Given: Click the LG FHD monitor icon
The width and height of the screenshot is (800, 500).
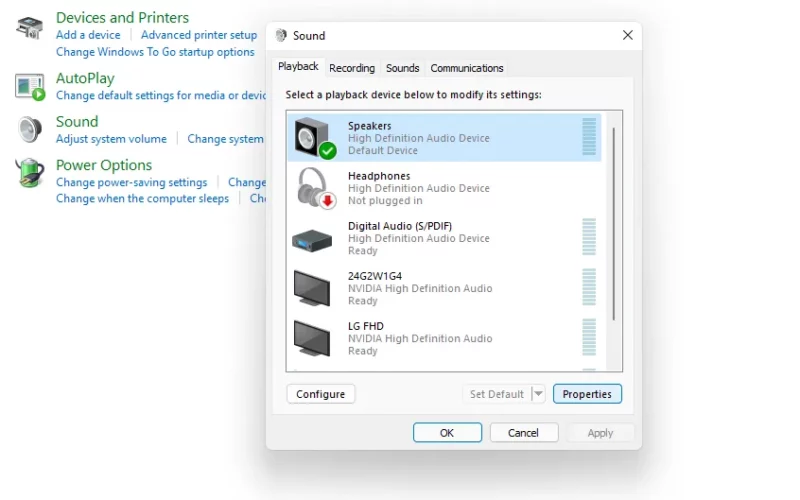Looking at the screenshot, I should point(312,338).
